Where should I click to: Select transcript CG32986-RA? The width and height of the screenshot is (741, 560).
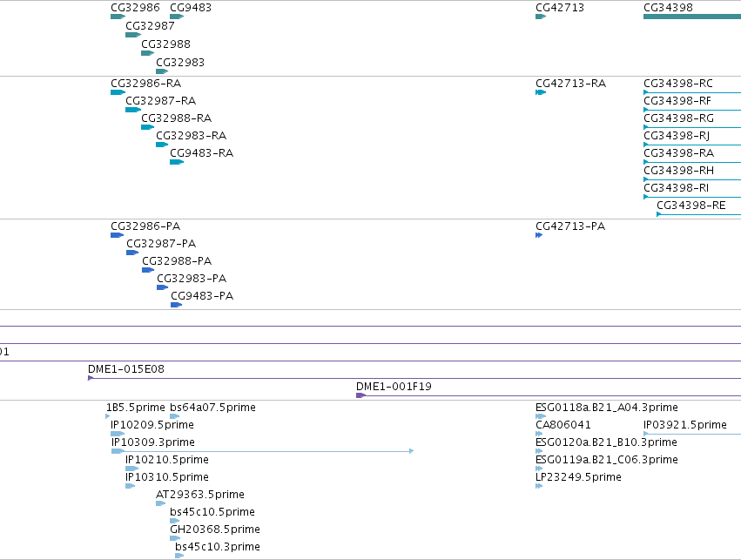coord(118,92)
